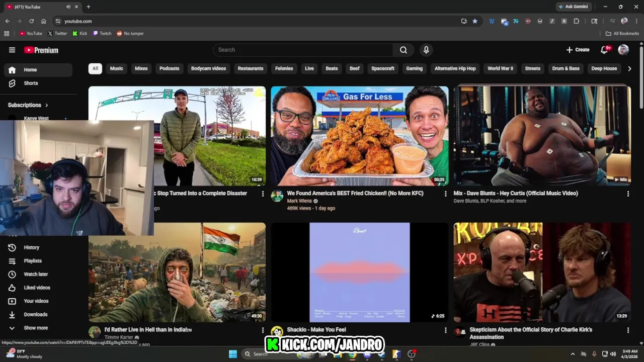Open the Kick bookmark
This screenshot has height=362, width=644.
coord(80,34)
